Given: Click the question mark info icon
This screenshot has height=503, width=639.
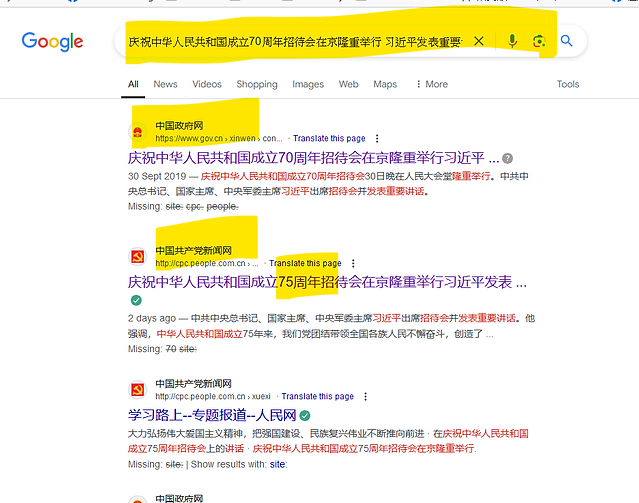Looking at the screenshot, I should tap(507, 158).
